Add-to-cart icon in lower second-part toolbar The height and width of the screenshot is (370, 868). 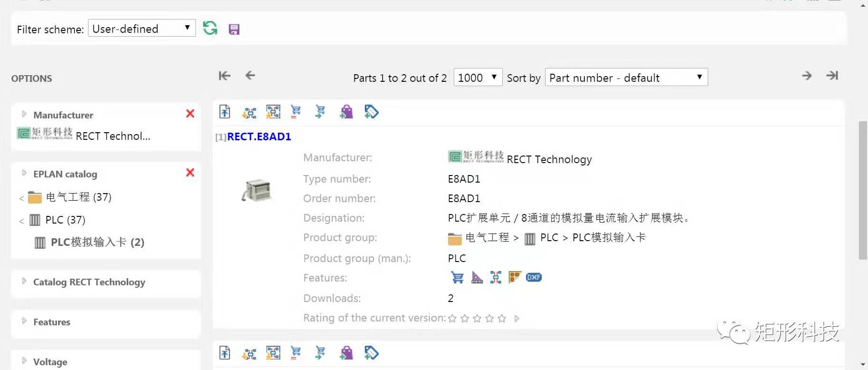[x=320, y=352]
